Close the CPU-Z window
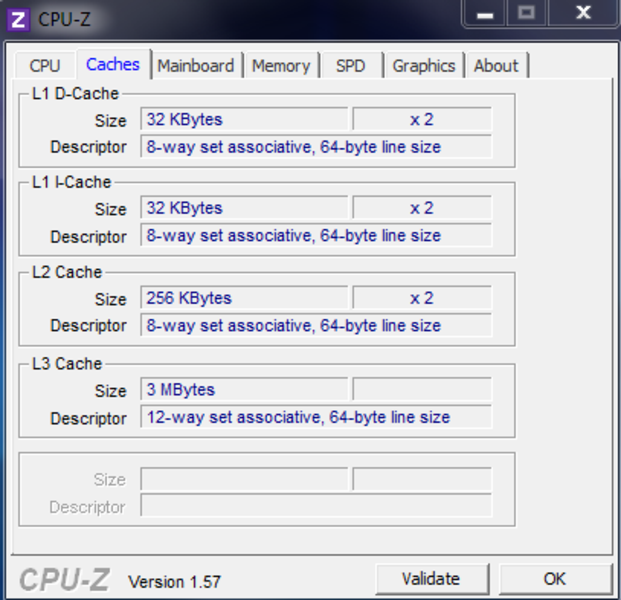 [x=583, y=13]
